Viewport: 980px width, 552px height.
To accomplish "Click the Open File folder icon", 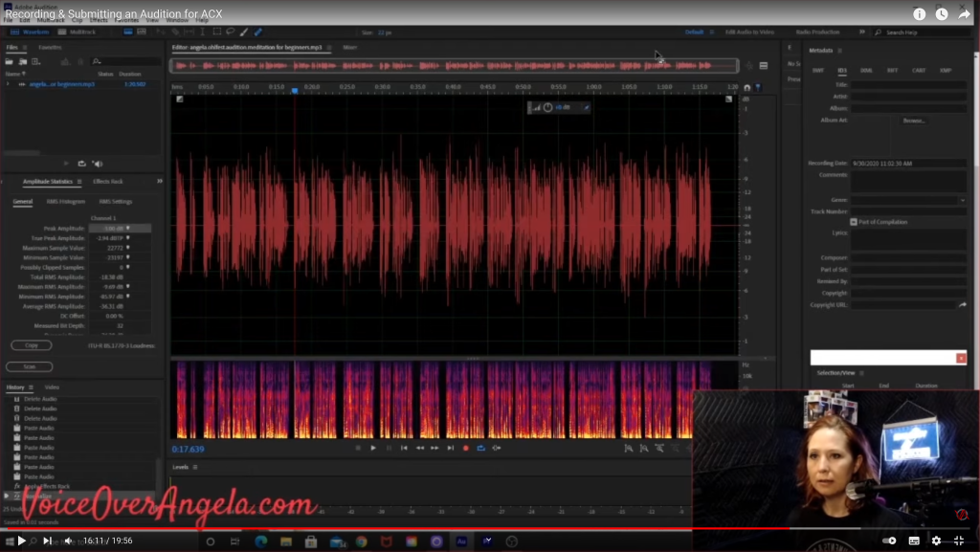I will (x=10, y=61).
